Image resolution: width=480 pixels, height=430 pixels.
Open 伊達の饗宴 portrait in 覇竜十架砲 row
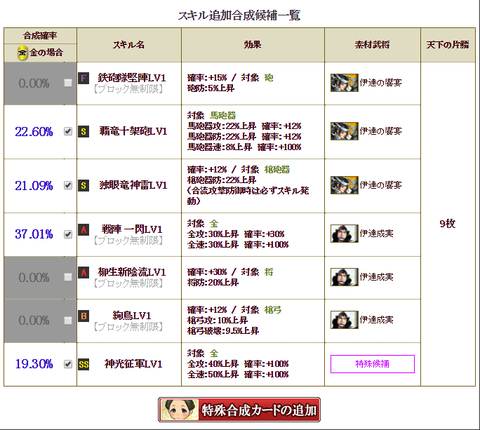pyautogui.click(x=344, y=131)
